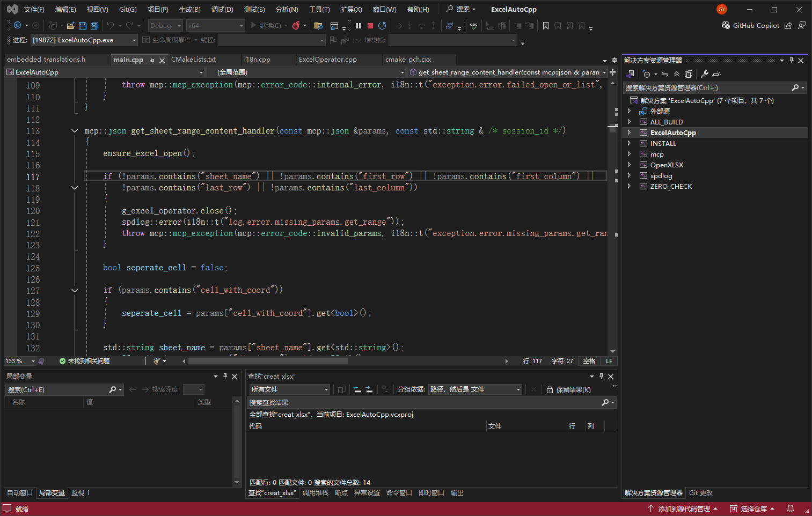The image size is (812, 516).
Task: Pause debugging with the break-all icon
Action: pos(359,25)
